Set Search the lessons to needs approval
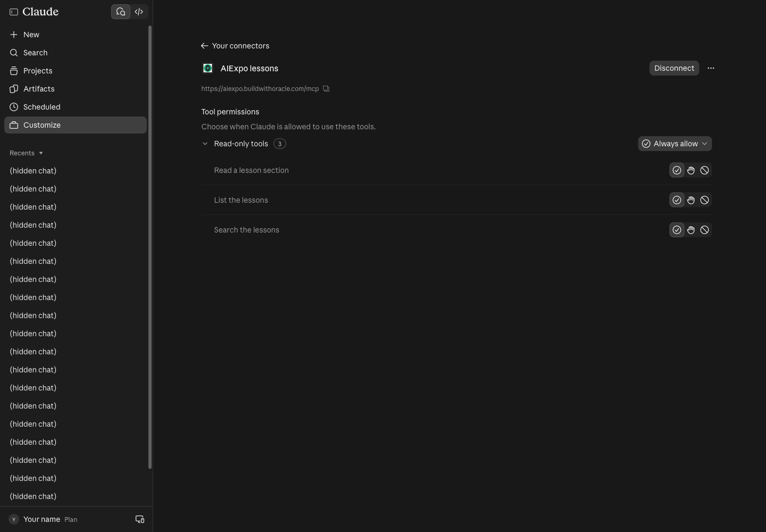The height and width of the screenshot is (532, 766). click(690, 230)
